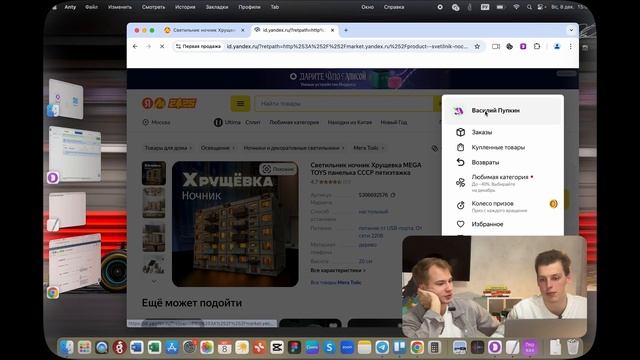Screen dimensions: 640x360
Task: Go back in the browser
Action: (x=136, y=47)
